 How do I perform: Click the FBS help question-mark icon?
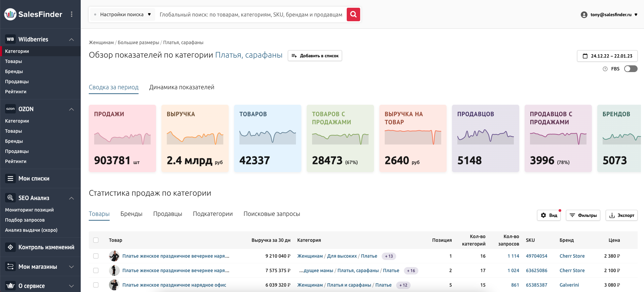click(x=605, y=69)
